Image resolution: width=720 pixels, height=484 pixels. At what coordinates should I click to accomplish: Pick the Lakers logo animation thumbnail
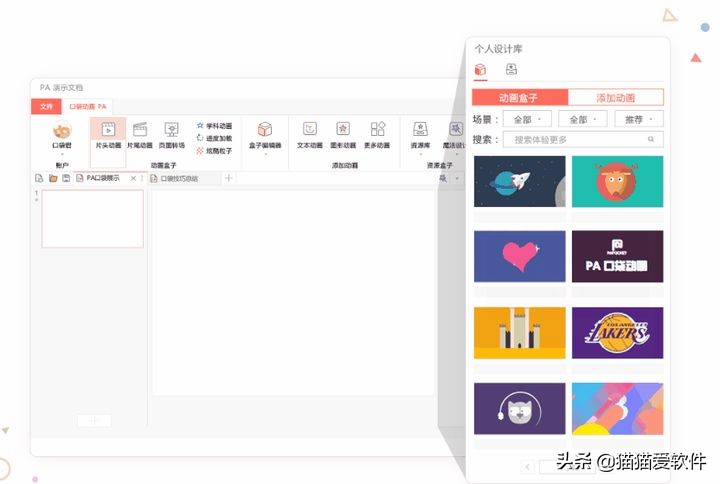pos(617,333)
